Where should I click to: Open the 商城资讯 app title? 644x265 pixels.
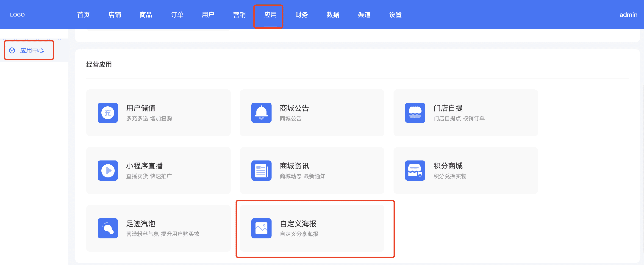(x=294, y=166)
